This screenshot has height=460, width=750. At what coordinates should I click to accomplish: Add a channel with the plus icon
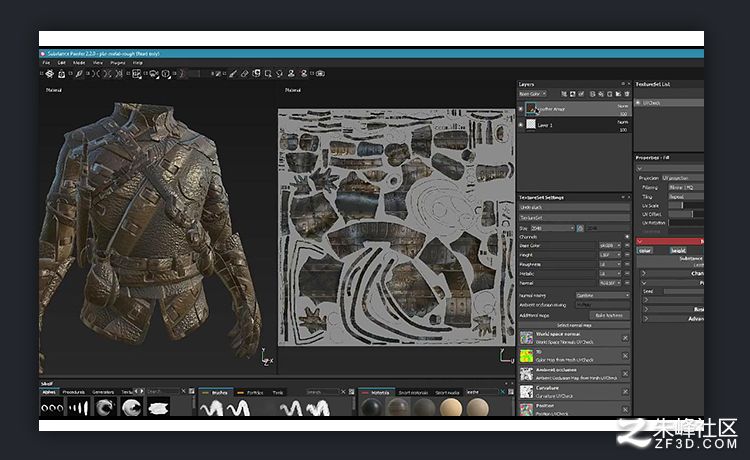pos(627,237)
